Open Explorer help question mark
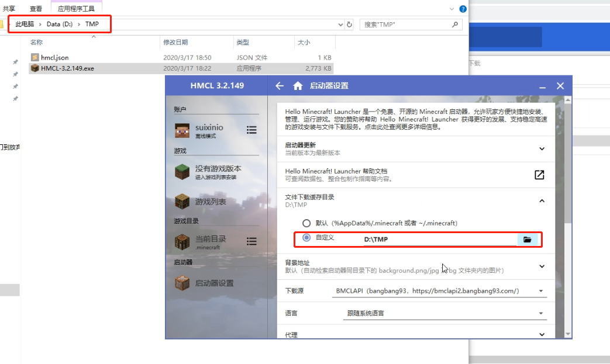The height and width of the screenshot is (364, 610). click(463, 9)
